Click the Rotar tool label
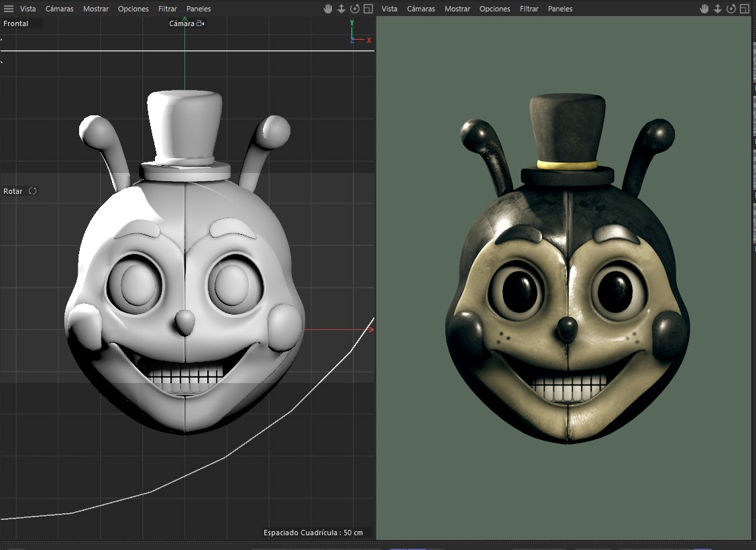Viewport: 756px width, 550px height. (x=13, y=191)
